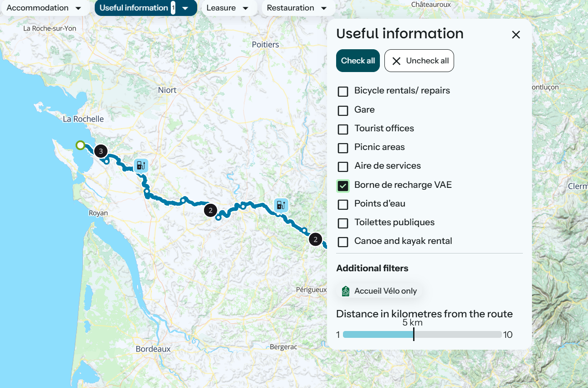Viewport: 588px width, 388px height.
Task: Close the Useful information panel
Action: pos(516,35)
